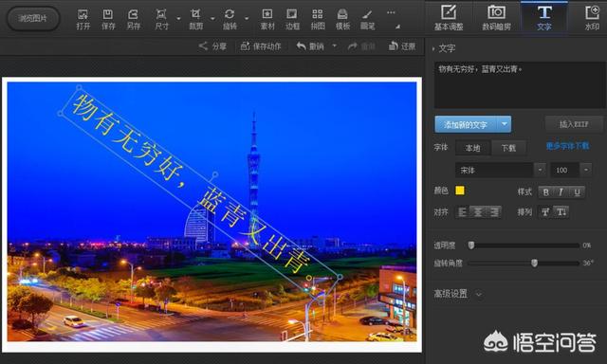The height and width of the screenshot is (364, 607).
Task: Toggle underline U style
Action: [577, 191]
